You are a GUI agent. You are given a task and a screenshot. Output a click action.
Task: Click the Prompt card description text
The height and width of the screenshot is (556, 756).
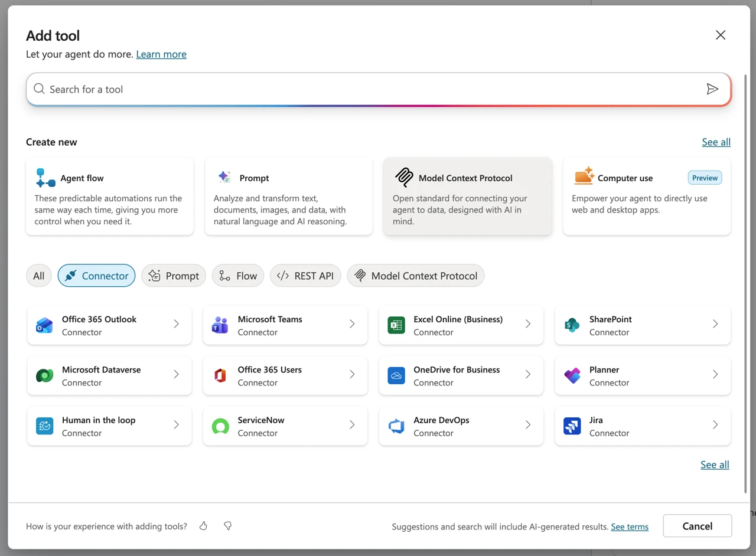coord(280,210)
